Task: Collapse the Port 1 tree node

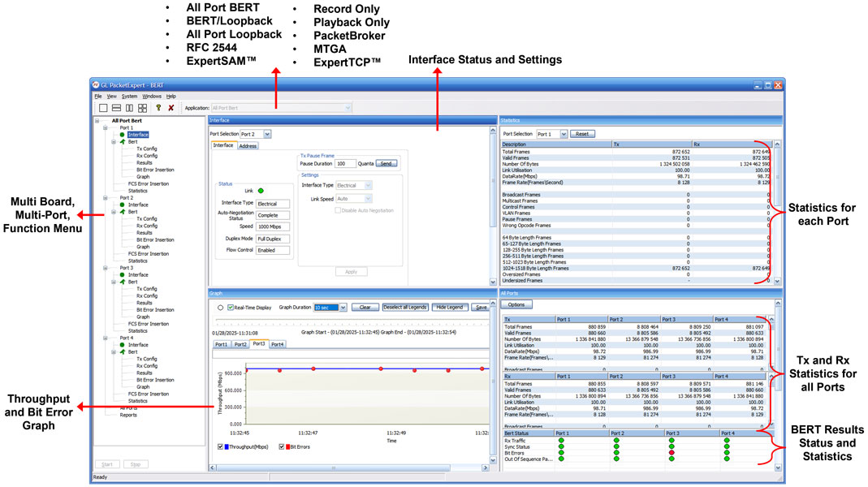Action: click(106, 128)
